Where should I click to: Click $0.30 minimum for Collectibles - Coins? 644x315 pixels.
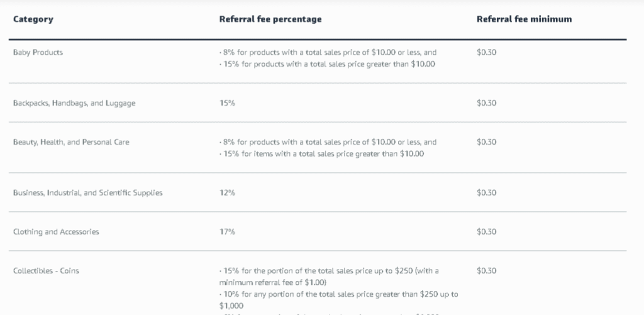click(486, 271)
